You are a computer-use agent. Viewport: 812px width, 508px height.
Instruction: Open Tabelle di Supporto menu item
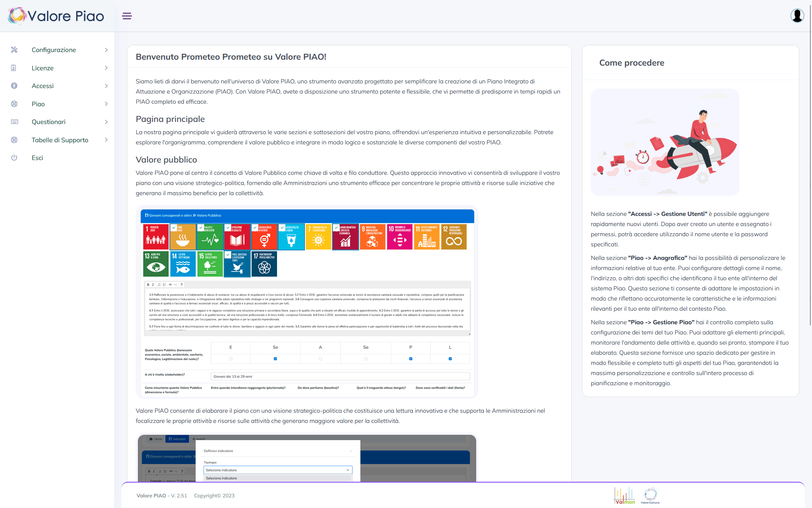coord(60,140)
